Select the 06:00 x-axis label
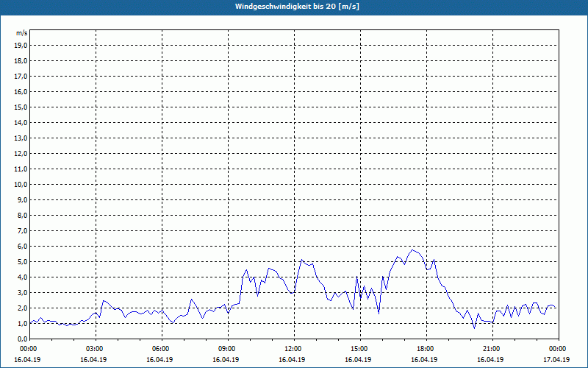This screenshot has height=368, width=588. (x=162, y=349)
